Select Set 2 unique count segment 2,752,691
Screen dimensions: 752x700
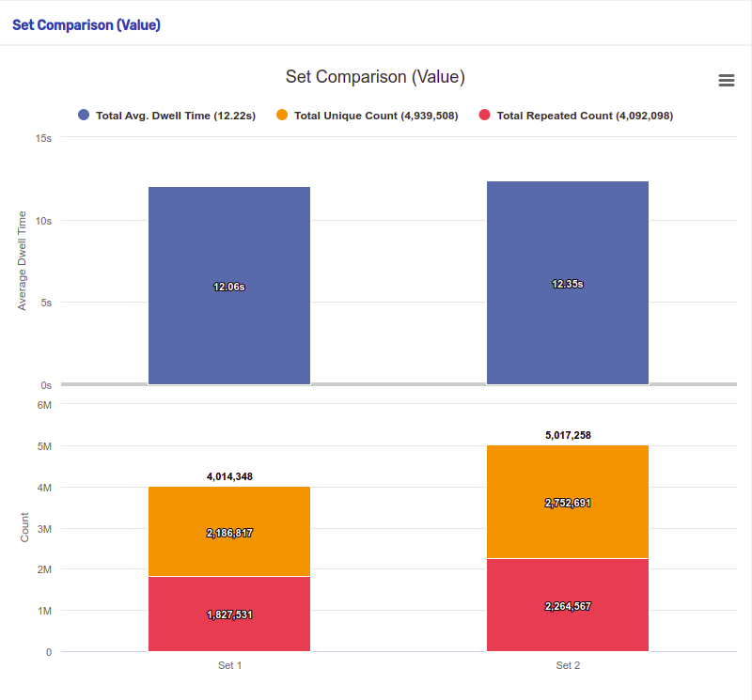point(568,502)
